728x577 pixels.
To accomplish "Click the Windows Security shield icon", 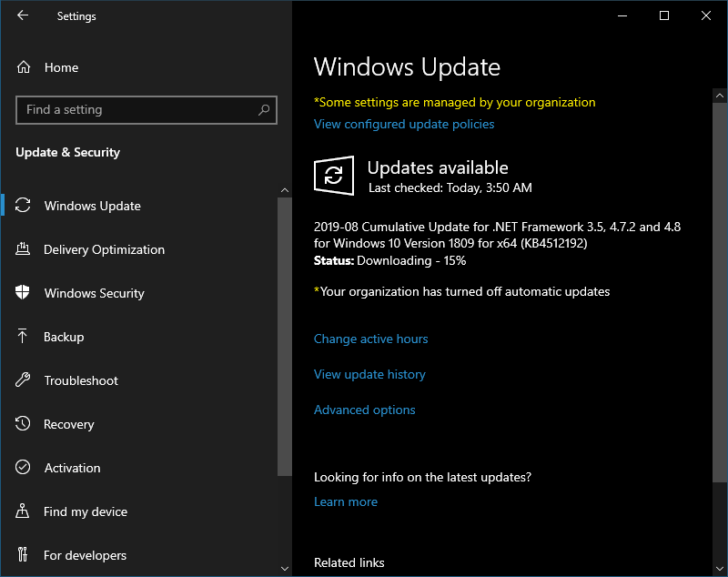I will tap(22, 293).
